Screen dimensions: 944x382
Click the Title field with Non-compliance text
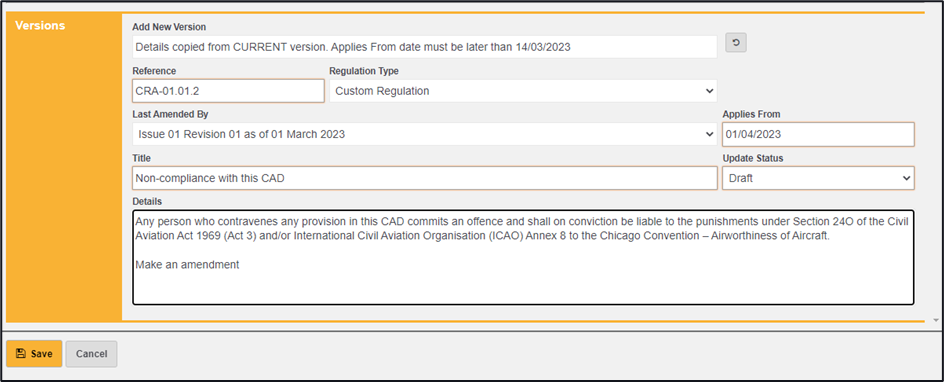[424, 178]
